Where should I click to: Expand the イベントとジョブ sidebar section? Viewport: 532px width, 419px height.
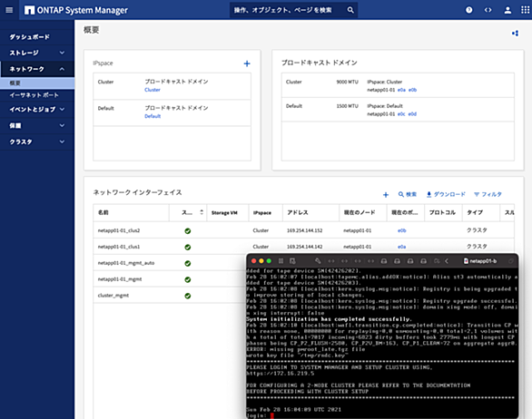tap(37, 109)
